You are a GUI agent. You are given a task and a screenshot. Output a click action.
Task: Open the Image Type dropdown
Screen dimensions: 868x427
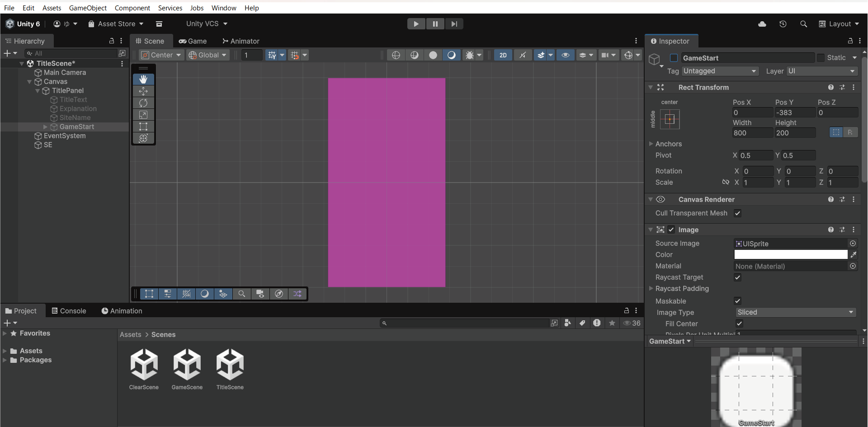pyautogui.click(x=795, y=312)
